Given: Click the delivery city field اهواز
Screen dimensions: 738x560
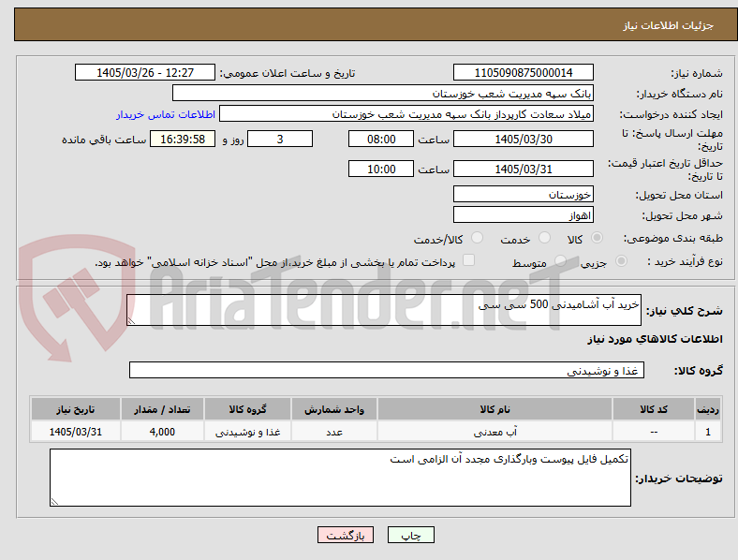Looking at the screenshot, I should coord(523,215).
